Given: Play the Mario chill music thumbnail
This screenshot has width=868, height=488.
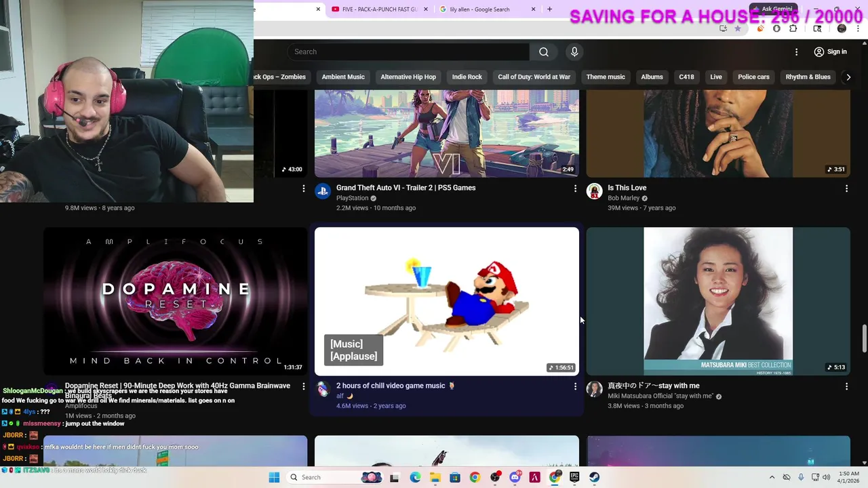Looking at the screenshot, I should tap(447, 301).
